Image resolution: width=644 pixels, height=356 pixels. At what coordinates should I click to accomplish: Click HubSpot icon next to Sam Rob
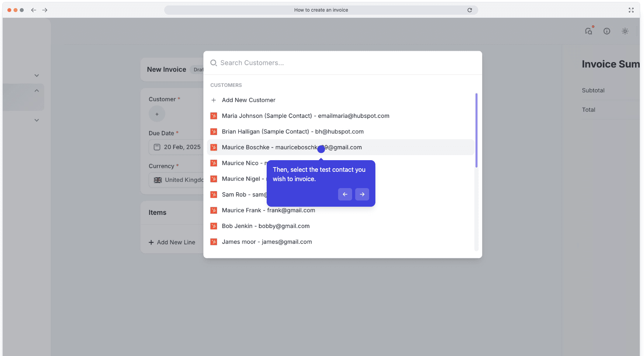[x=214, y=195]
